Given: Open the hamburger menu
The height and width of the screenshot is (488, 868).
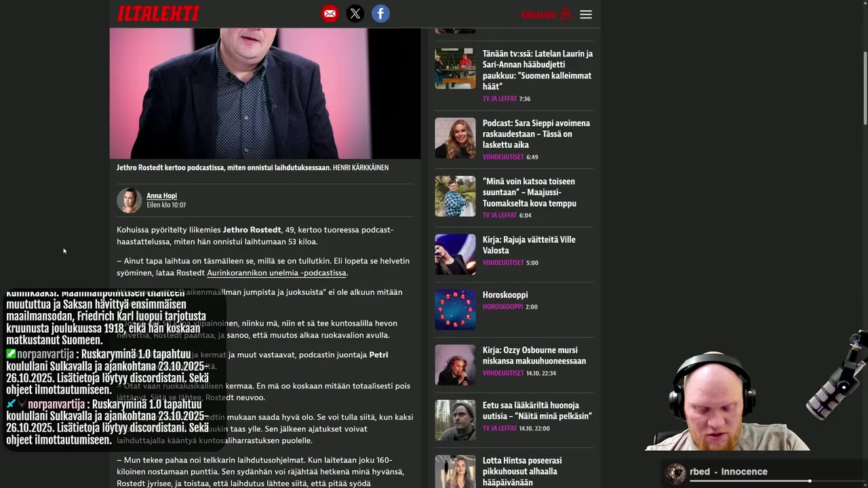Looking at the screenshot, I should pos(586,14).
